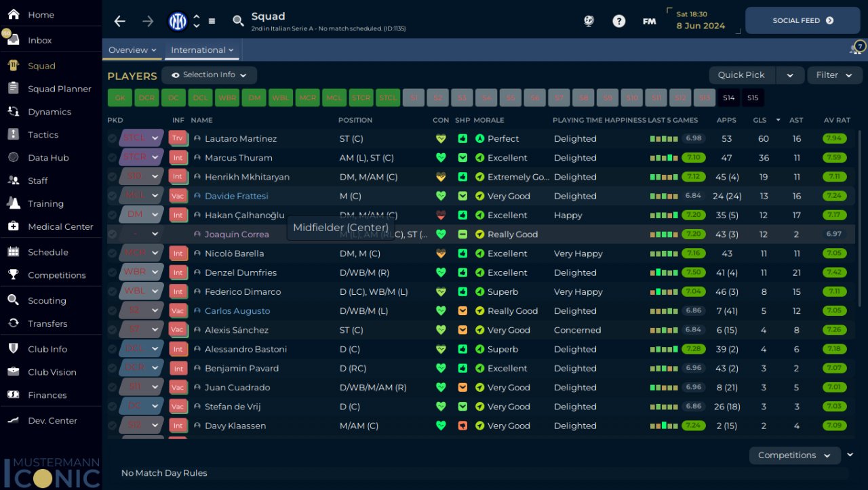Click the help question mark icon

[x=618, y=21]
